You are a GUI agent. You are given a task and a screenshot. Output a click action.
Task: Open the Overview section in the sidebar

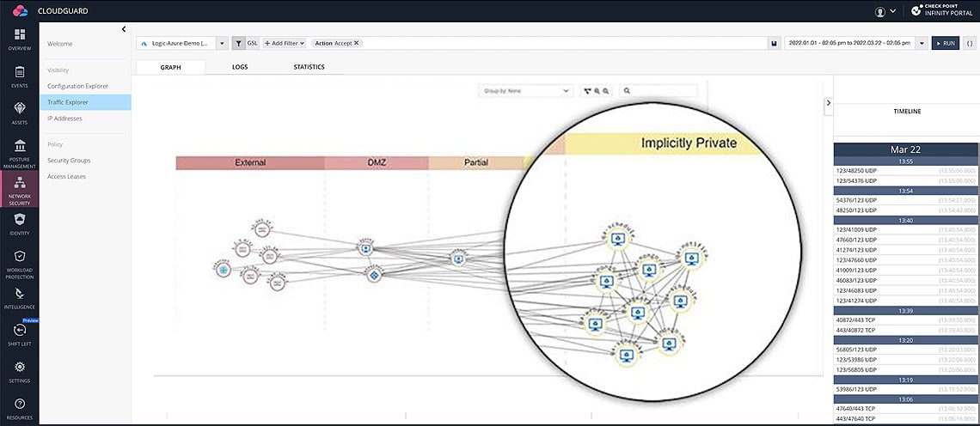click(20, 39)
